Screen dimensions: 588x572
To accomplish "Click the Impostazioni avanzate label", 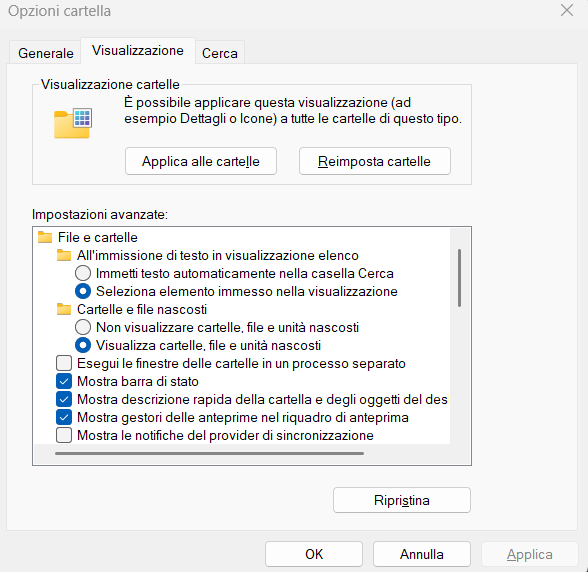I will [100, 214].
